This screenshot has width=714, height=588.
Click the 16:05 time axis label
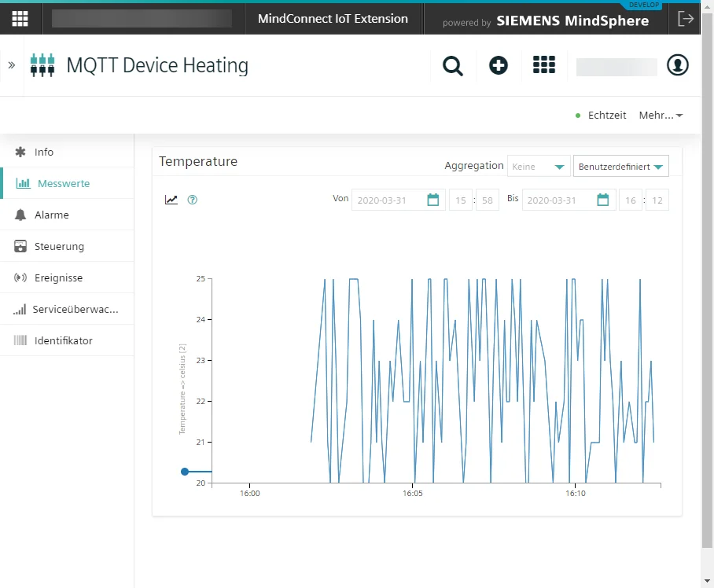click(413, 494)
